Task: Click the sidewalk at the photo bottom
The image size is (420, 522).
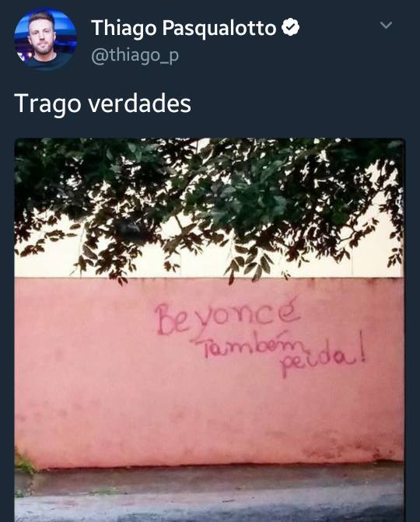Action: click(210, 494)
